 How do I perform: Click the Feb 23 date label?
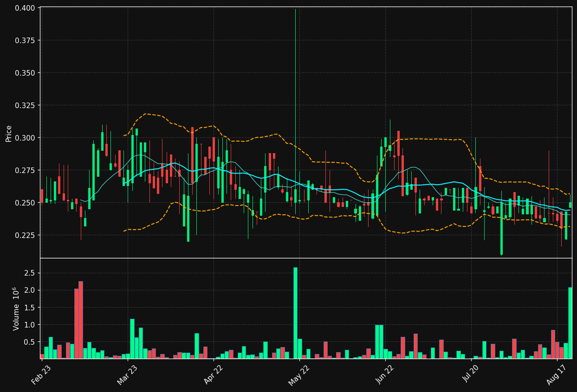[x=41, y=375]
